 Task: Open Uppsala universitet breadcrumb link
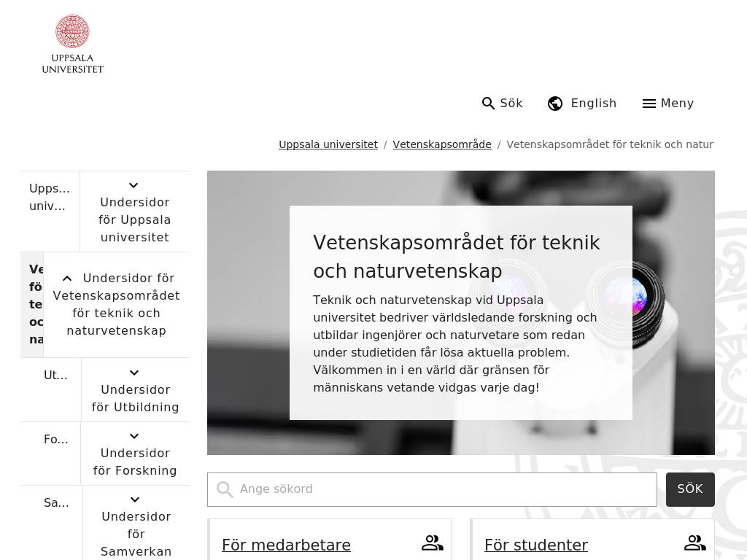pyautogui.click(x=328, y=144)
